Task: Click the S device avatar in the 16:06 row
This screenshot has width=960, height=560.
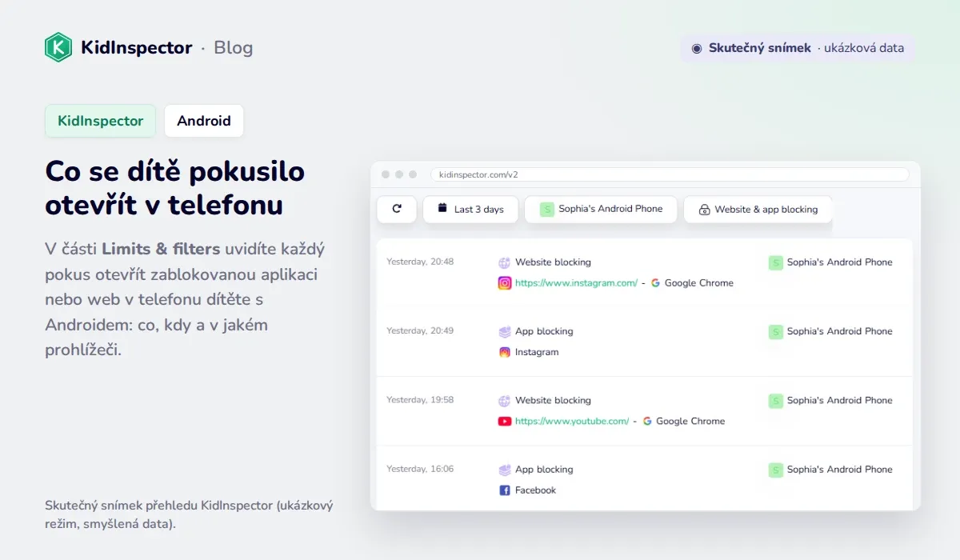Action: (775, 470)
